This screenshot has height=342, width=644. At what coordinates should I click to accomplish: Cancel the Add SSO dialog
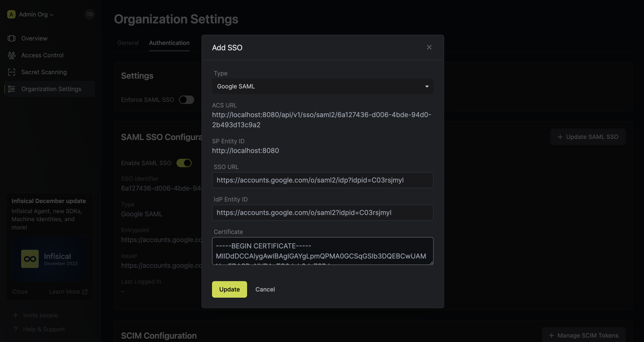265,289
